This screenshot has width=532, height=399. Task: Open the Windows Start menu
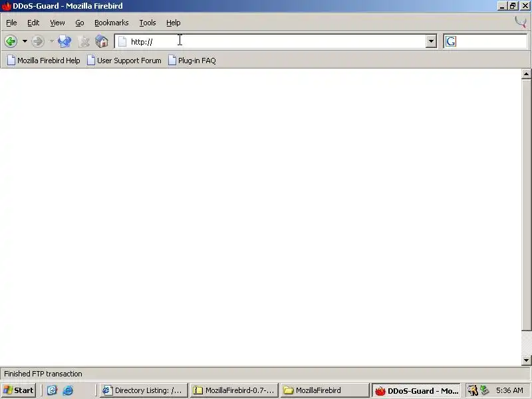pyautogui.click(x=19, y=390)
